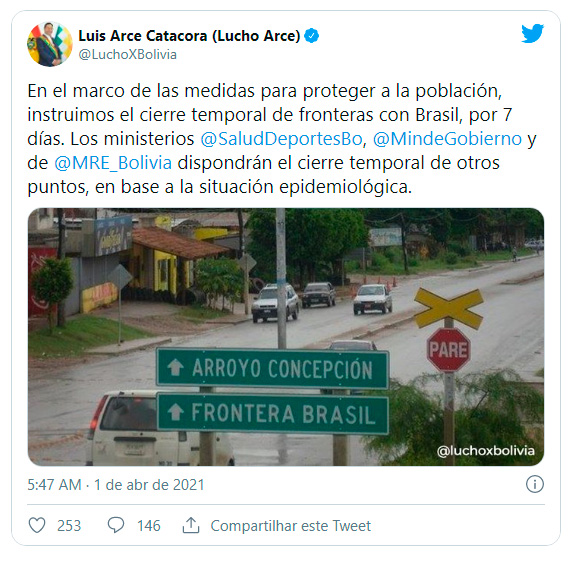Open Luis Arce's profile avatar

click(x=50, y=44)
